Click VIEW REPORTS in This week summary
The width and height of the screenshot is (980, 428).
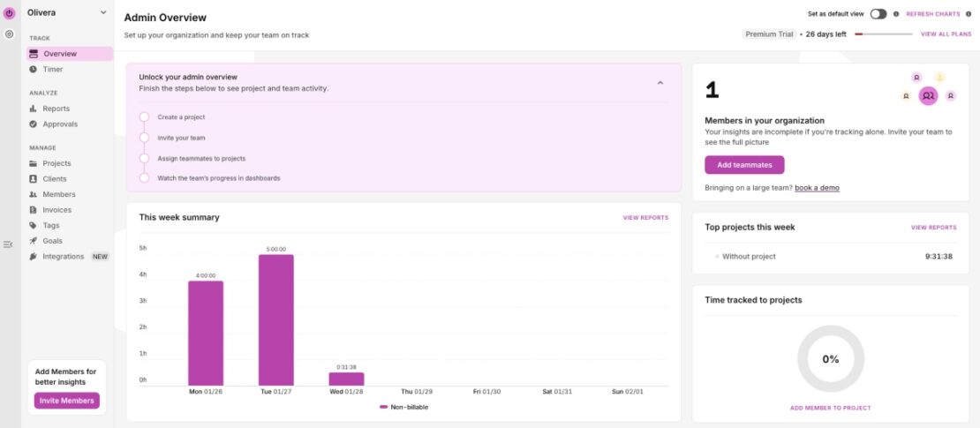[645, 218]
